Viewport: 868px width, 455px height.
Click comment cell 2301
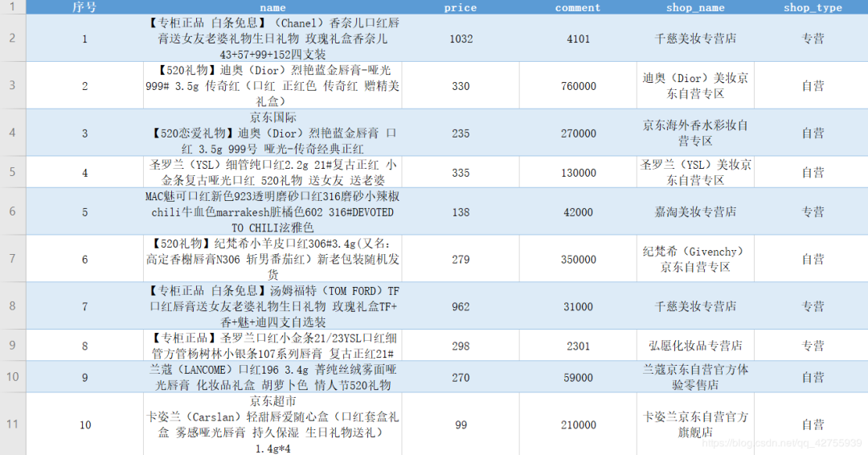(x=578, y=346)
